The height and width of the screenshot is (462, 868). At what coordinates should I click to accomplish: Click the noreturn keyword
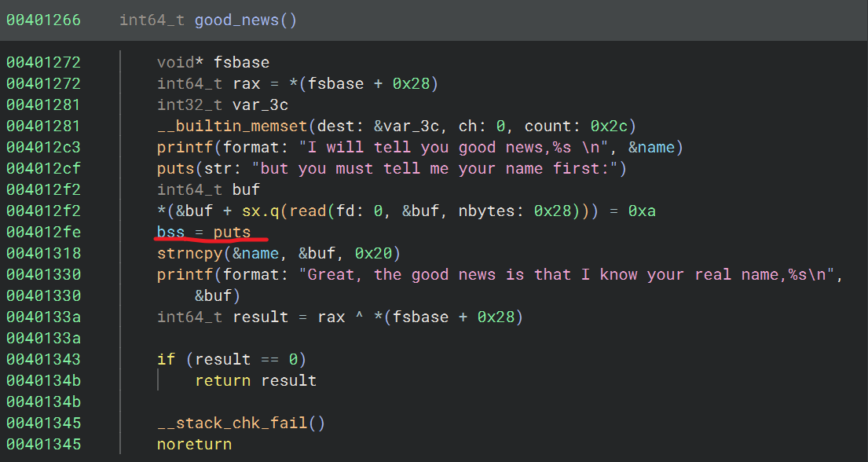(194, 444)
